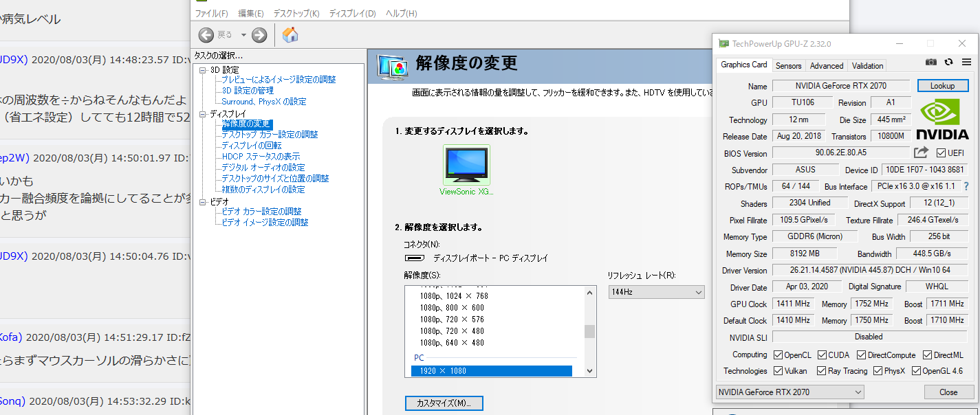The image size is (980, 415).
Task: Take a GPU-Z screenshot with the camera icon
Action: 930,62
